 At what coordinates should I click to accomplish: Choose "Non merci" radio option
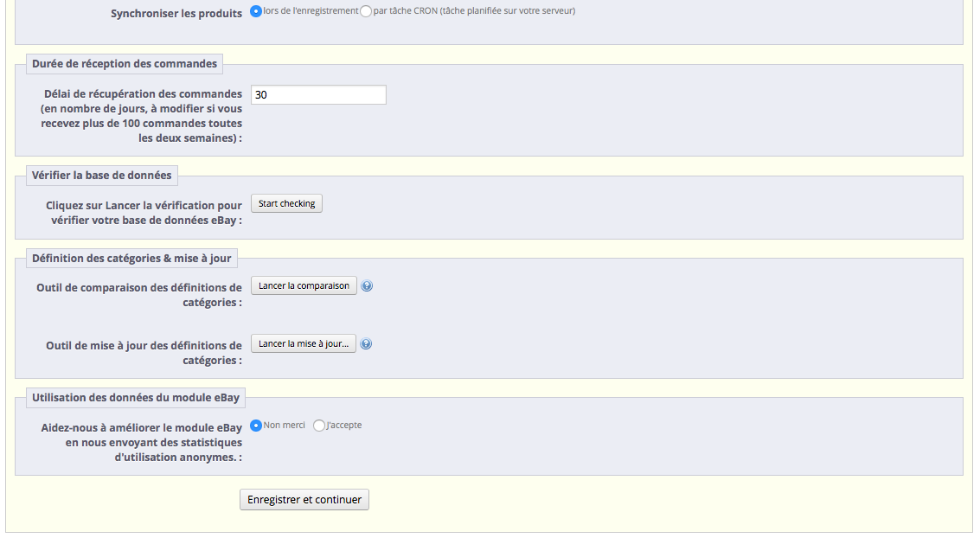[256, 426]
